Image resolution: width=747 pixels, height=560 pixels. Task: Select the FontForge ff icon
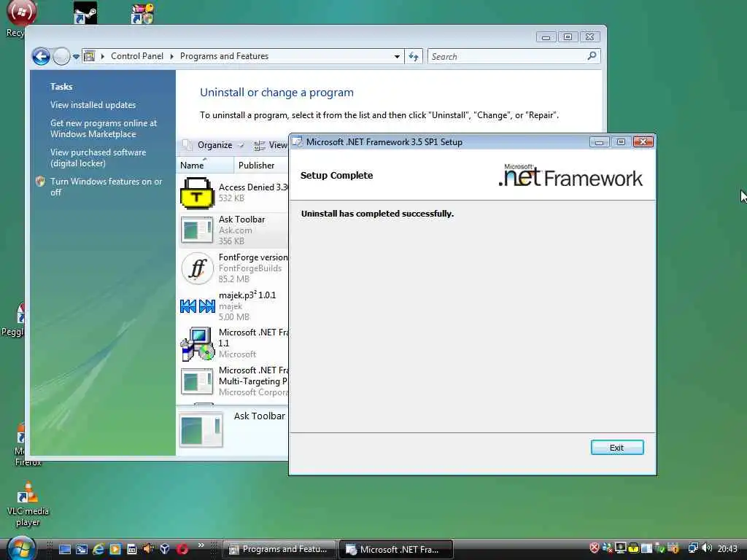[197, 268]
